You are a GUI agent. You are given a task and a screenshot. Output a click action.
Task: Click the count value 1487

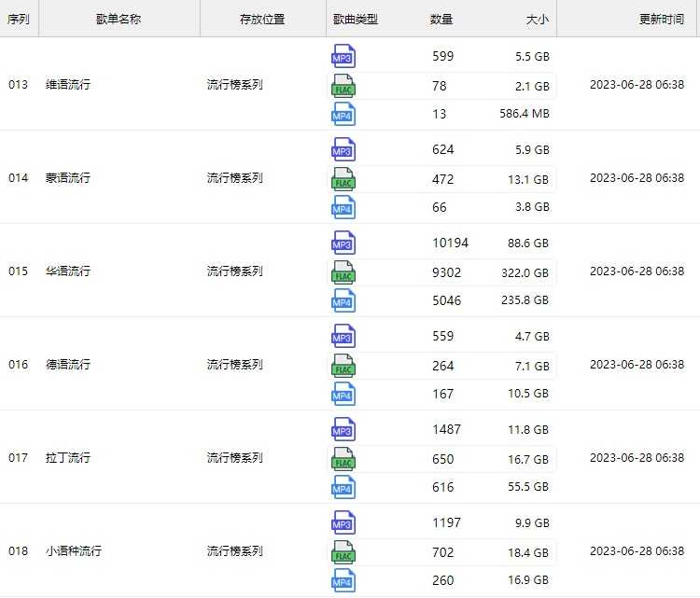pos(446,429)
